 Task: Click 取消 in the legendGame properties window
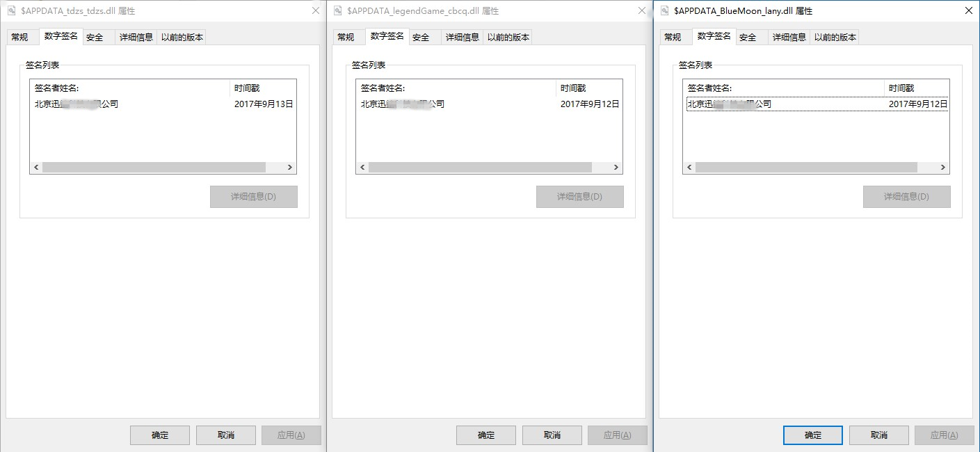(552, 435)
